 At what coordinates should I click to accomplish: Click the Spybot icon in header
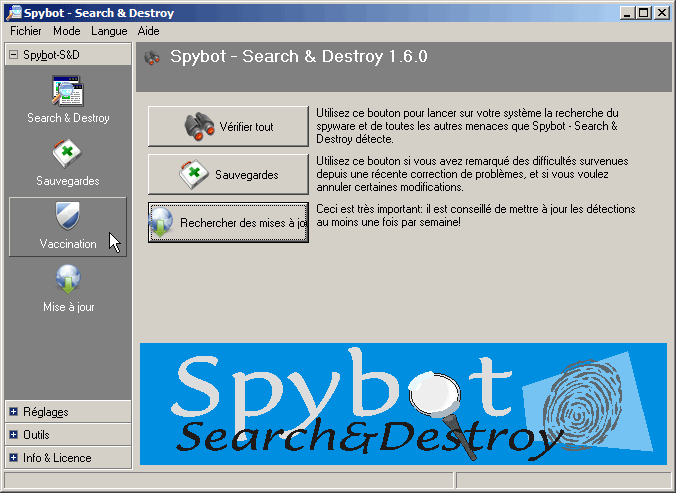[x=152, y=57]
